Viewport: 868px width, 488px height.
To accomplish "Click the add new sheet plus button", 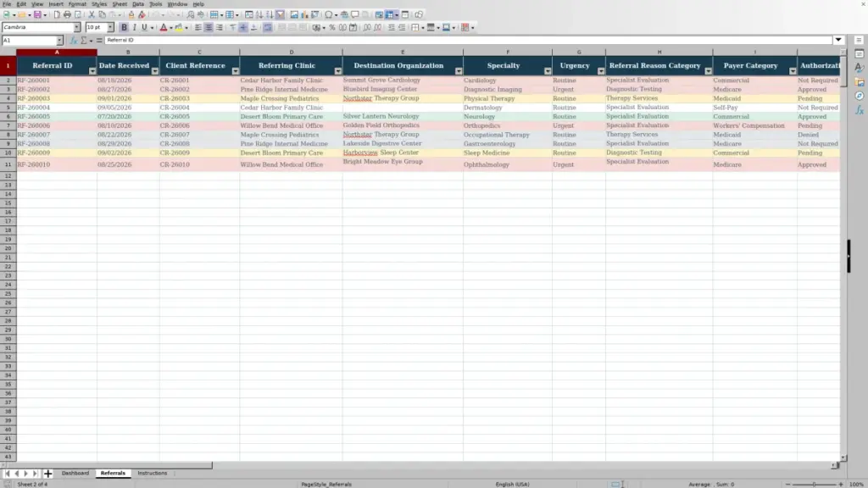I will [x=47, y=473].
